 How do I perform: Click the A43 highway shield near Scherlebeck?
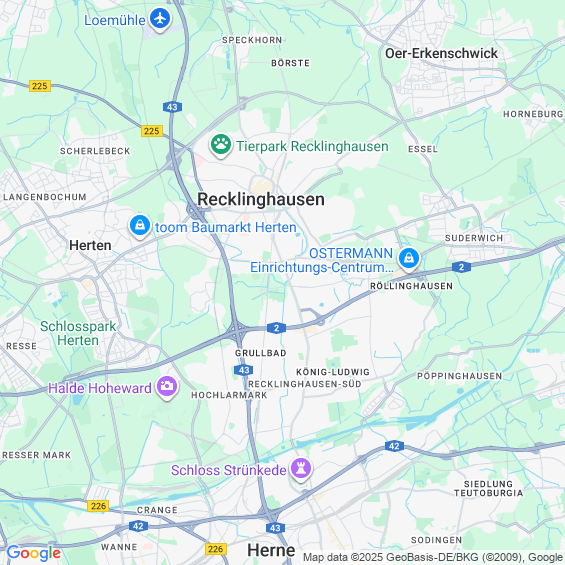[172, 107]
